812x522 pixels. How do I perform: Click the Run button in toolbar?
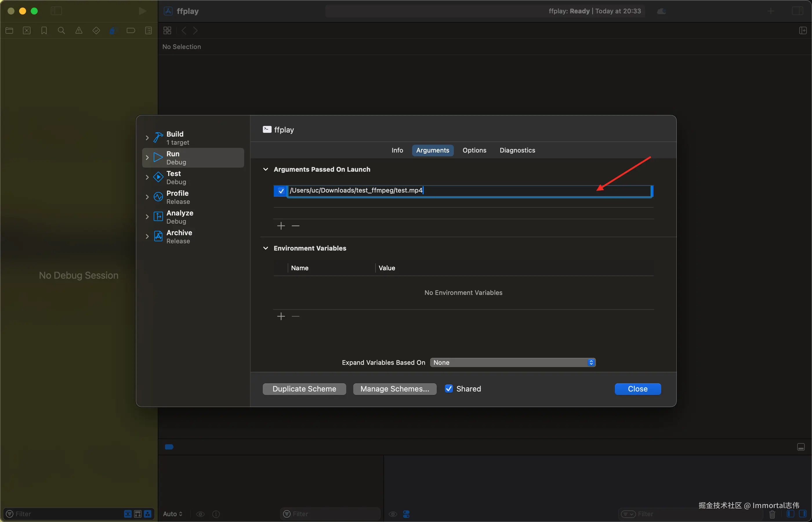(x=142, y=11)
